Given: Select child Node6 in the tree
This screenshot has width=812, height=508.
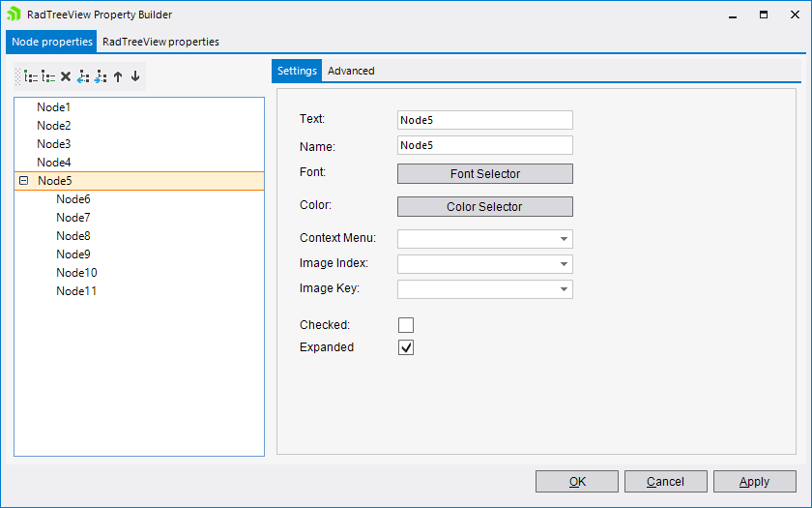Looking at the screenshot, I should coord(73,199).
